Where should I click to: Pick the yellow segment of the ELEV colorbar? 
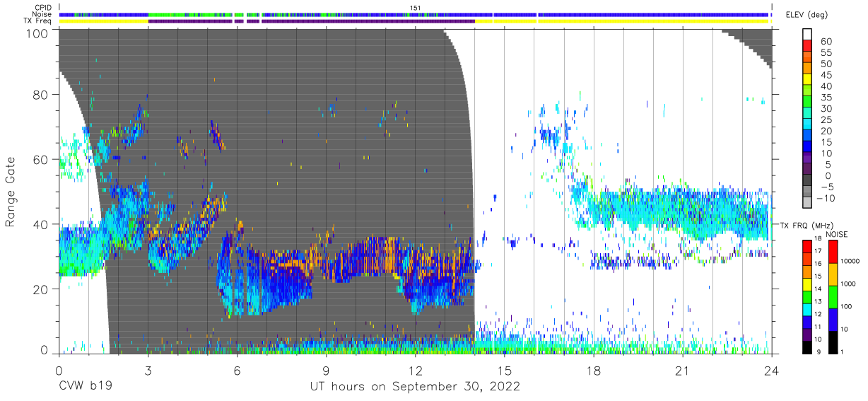point(808,79)
